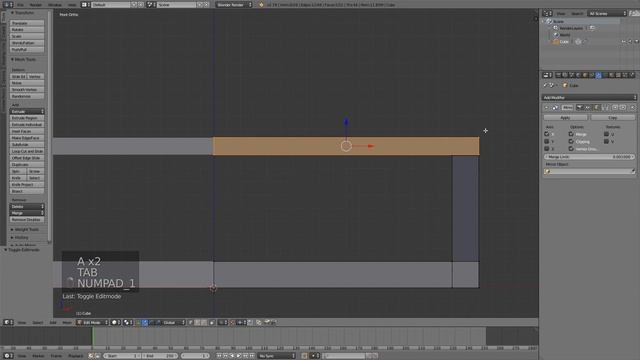The image size is (640, 360).
Task: Toggle the Textures V checkbox
Action: coord(607,141)
